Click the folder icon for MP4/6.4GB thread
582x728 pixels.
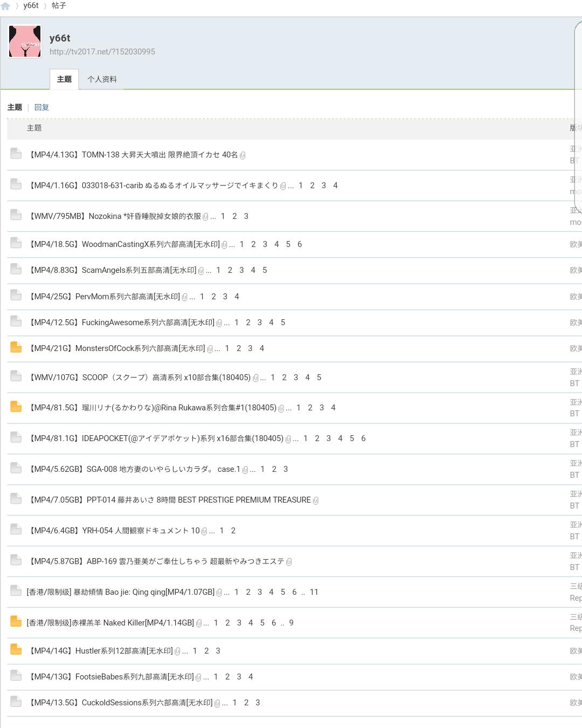[x=16, y=529]
